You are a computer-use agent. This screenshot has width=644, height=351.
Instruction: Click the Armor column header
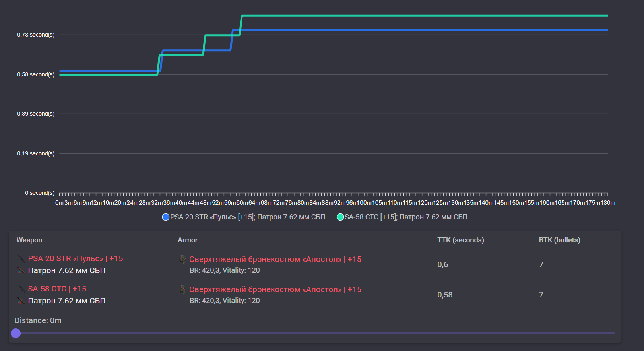click(188, 240)
